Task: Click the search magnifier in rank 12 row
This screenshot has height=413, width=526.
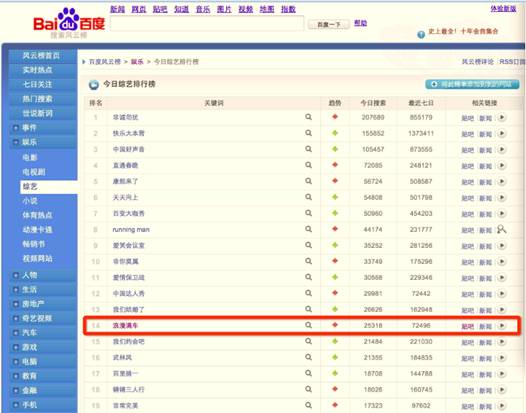Action: click(x=308, y=293)
